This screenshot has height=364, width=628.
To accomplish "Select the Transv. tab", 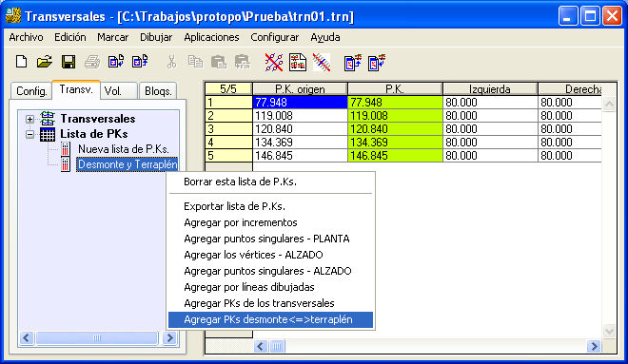I will [76, 89].
